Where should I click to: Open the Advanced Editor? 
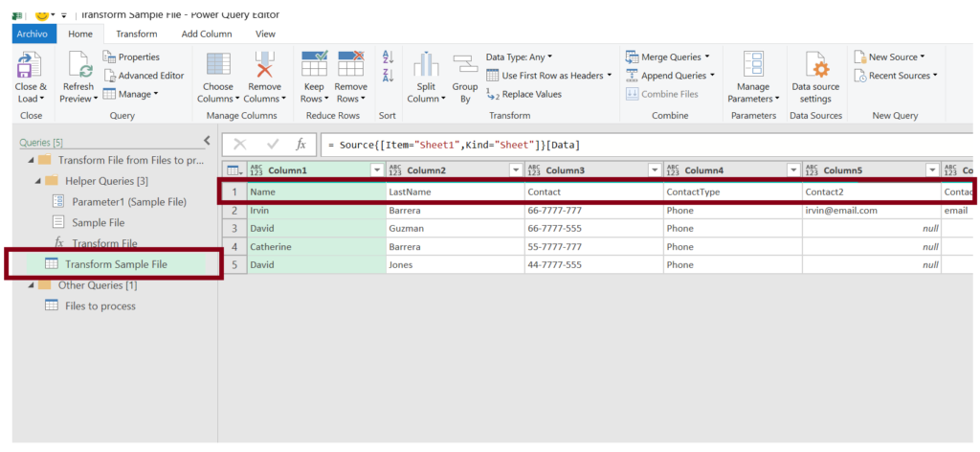point(144,76)
